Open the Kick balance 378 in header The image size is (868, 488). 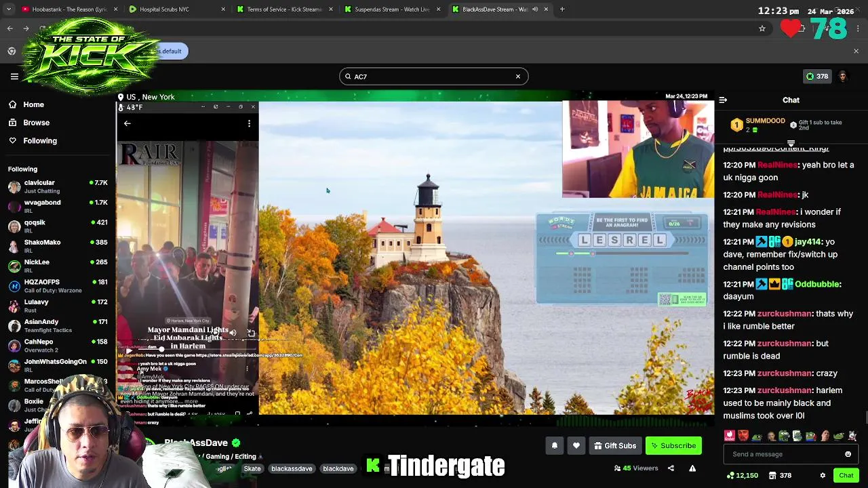coord(816,77)
